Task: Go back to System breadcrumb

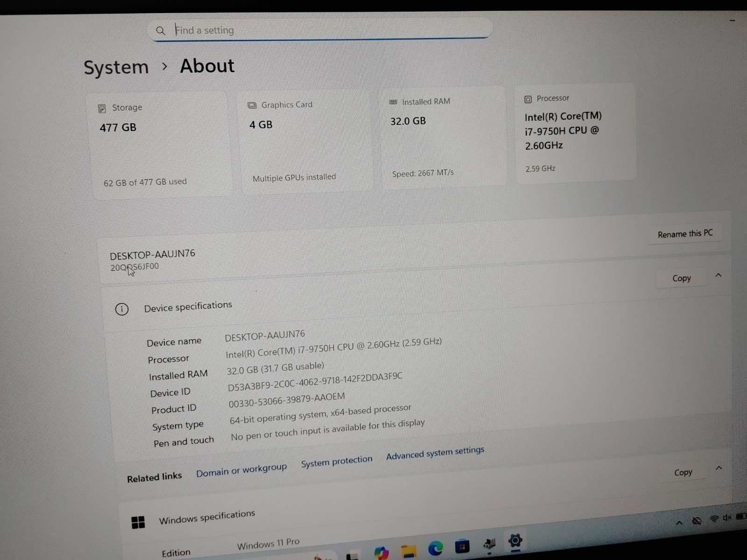Action: 116,67
